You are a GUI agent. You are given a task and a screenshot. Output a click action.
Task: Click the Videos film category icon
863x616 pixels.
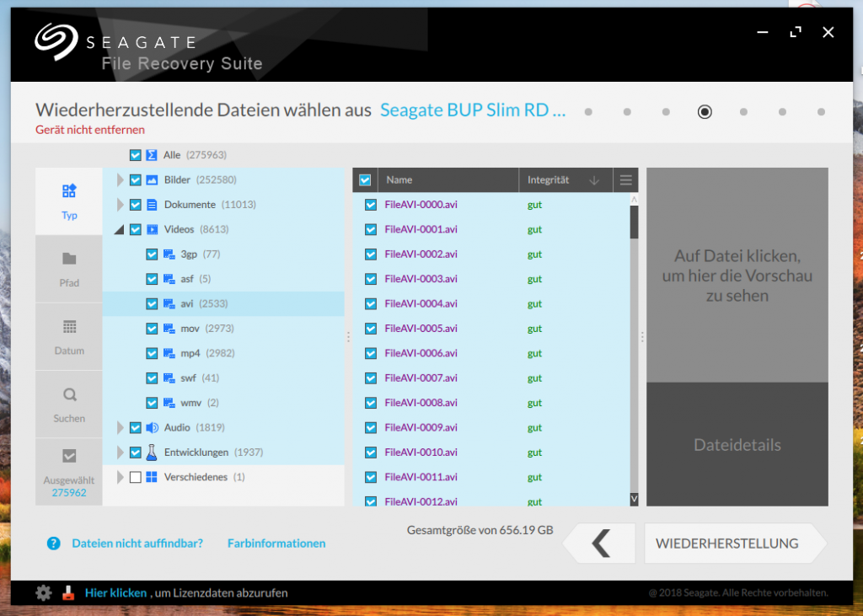click(152, 229)
